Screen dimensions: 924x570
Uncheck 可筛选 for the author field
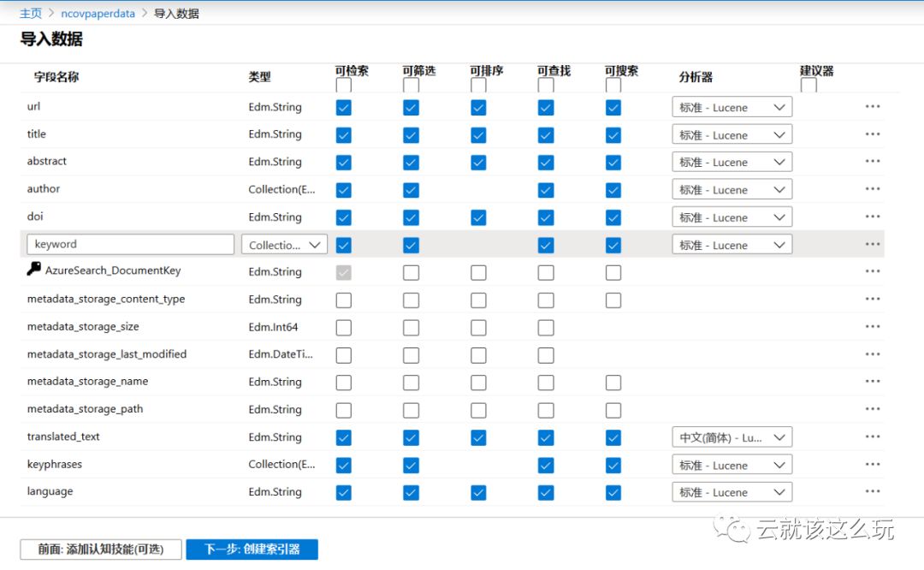pos(411,190)
